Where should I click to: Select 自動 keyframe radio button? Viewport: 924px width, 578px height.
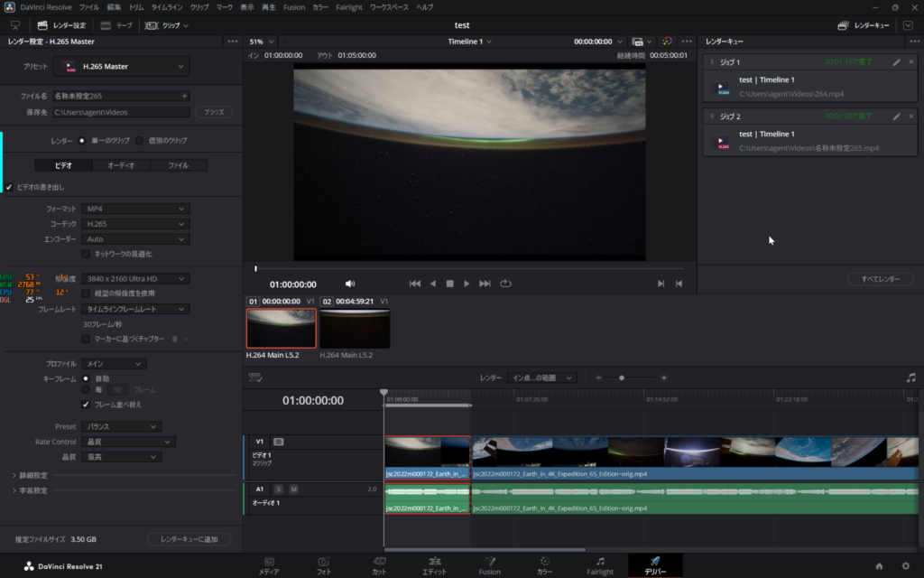click(x=86, y=378)
